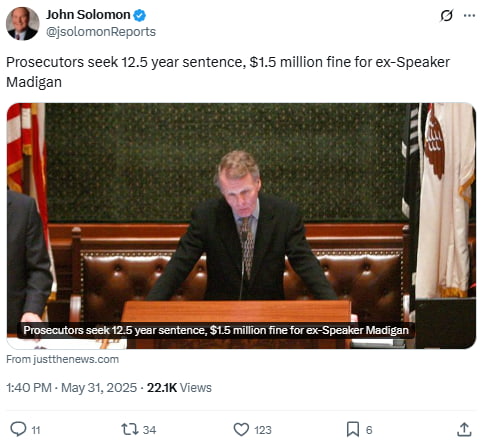Click the headline caption overlay on image
The image size is (485, 445).
tap(216, 330)
